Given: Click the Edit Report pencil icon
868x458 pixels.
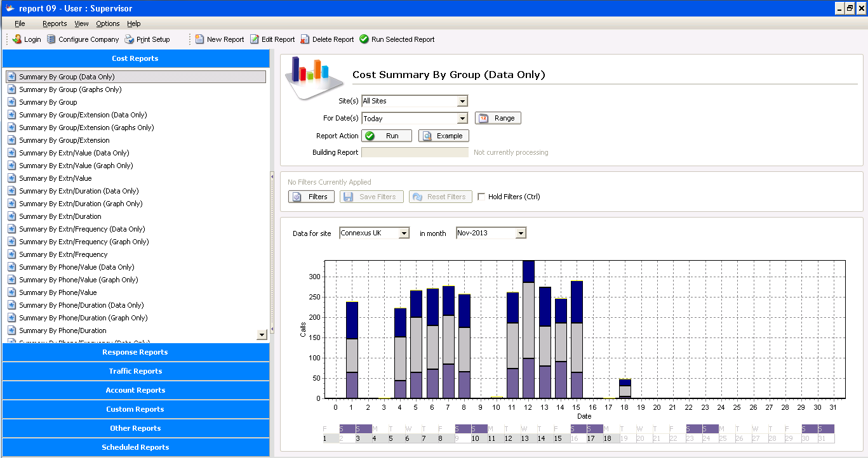Looking at the screenshot, I should (255, 39).
